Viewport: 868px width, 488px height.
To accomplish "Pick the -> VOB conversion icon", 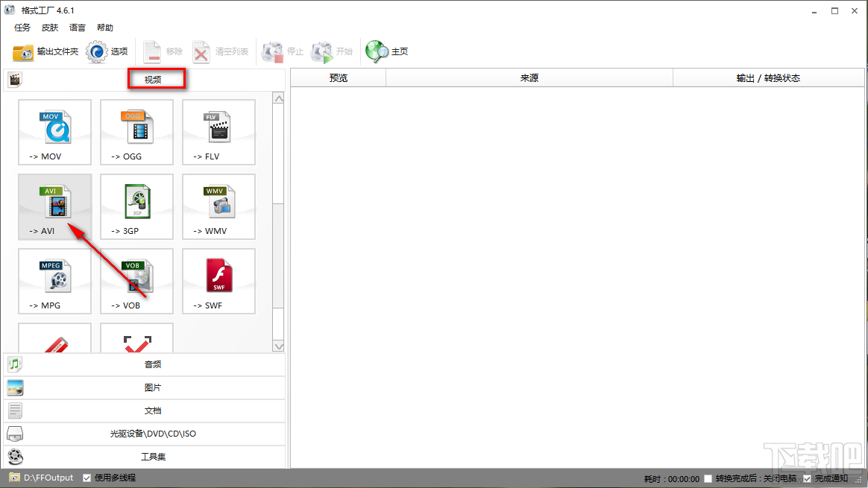I will 136,281.
